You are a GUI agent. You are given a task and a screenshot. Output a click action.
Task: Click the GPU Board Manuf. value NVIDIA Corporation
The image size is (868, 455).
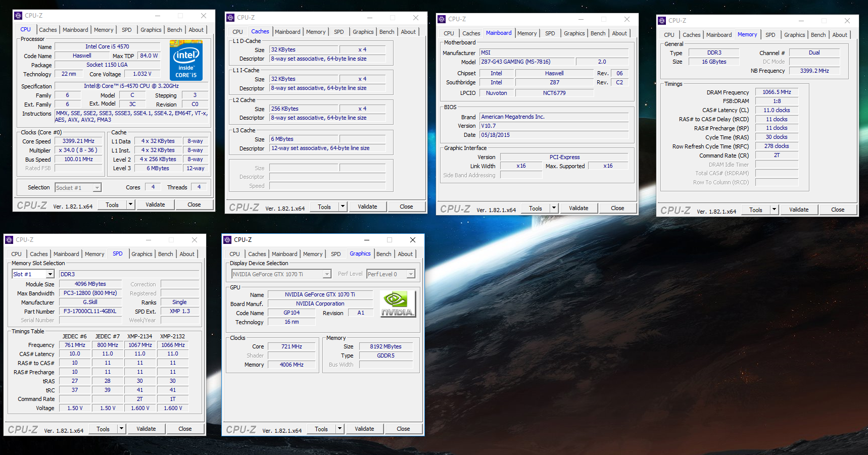click(320, 304)
